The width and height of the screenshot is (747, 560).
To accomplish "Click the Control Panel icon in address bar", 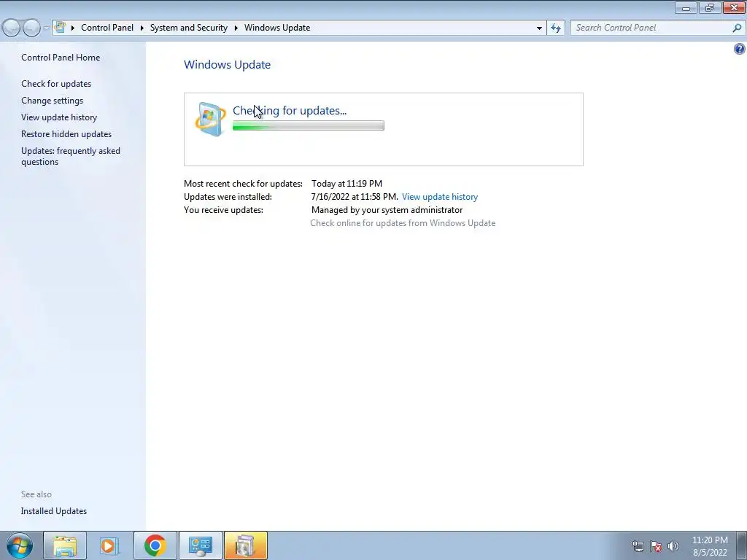I will pyautogui.click(x=60, y=27).
